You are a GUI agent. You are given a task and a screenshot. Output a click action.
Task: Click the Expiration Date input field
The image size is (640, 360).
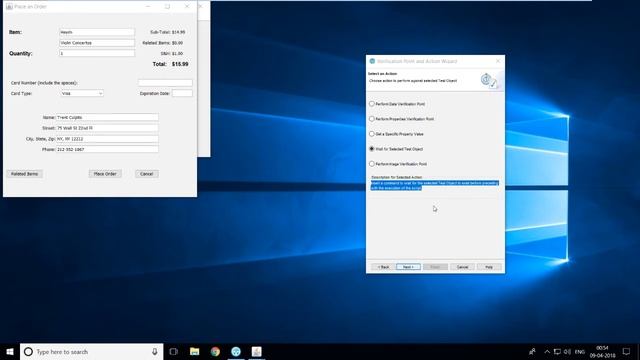[182, 93]
